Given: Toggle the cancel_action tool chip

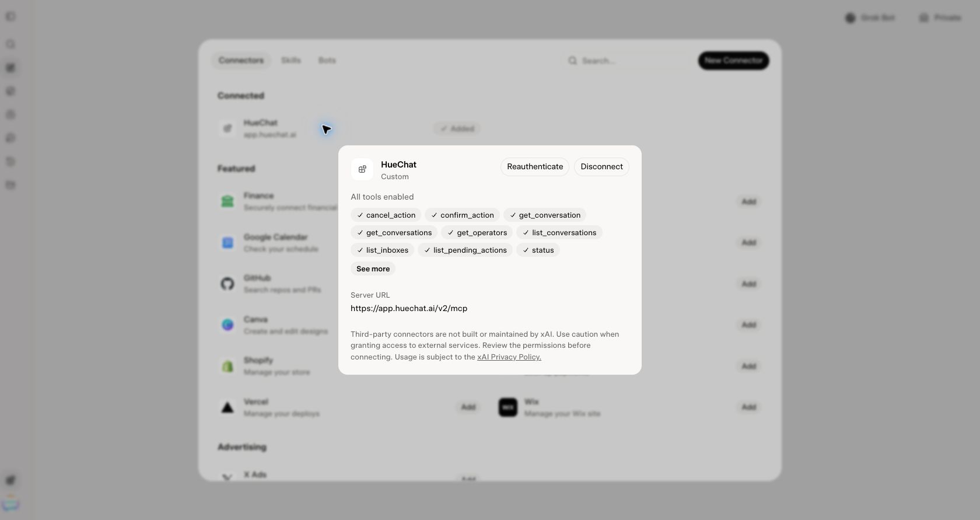Looking at the screenshot, I should [386, 215].
